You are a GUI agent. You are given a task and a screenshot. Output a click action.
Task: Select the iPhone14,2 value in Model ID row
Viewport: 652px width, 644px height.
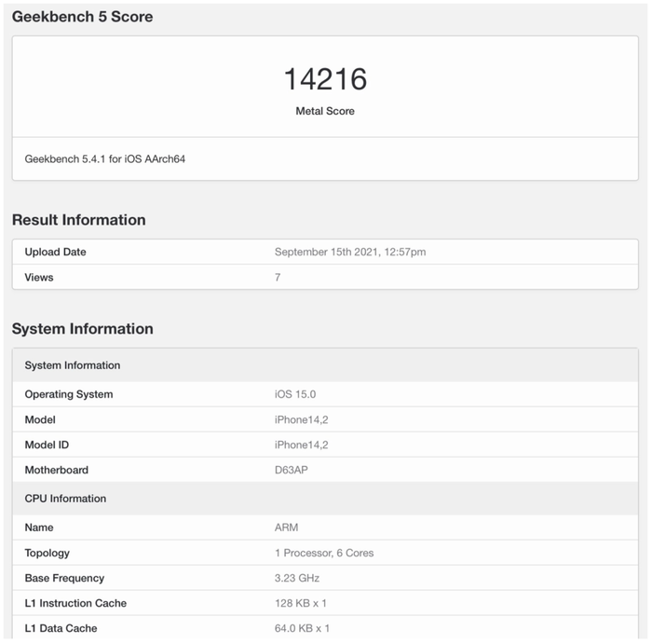click(x=302, y=445)
